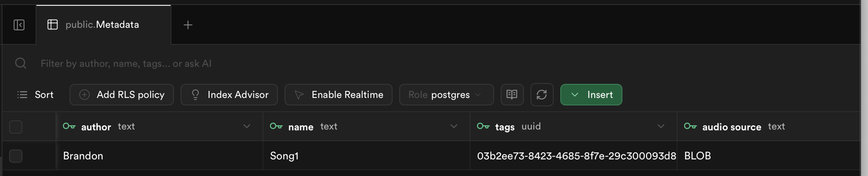Toggle the select-all rows checkbox
Viewport: 868px width, 176px height.
click(x=16, y=127)
